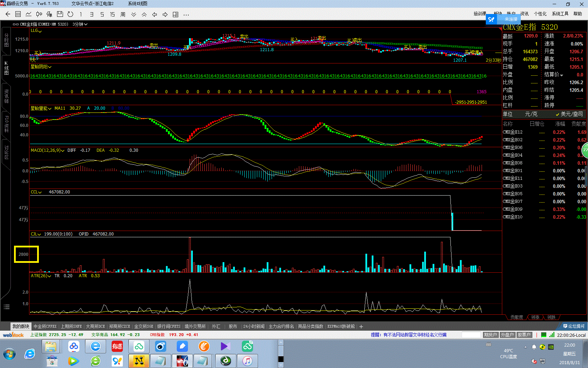Click the double-chevron down toolbar icon
This screenshot has height=368, width=588.
coord(134,14)
